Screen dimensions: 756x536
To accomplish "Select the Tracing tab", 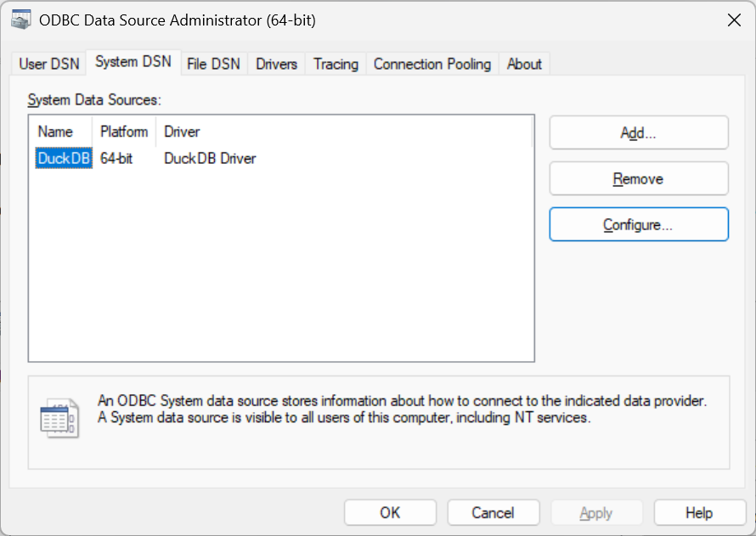I will tap(335, 63).
